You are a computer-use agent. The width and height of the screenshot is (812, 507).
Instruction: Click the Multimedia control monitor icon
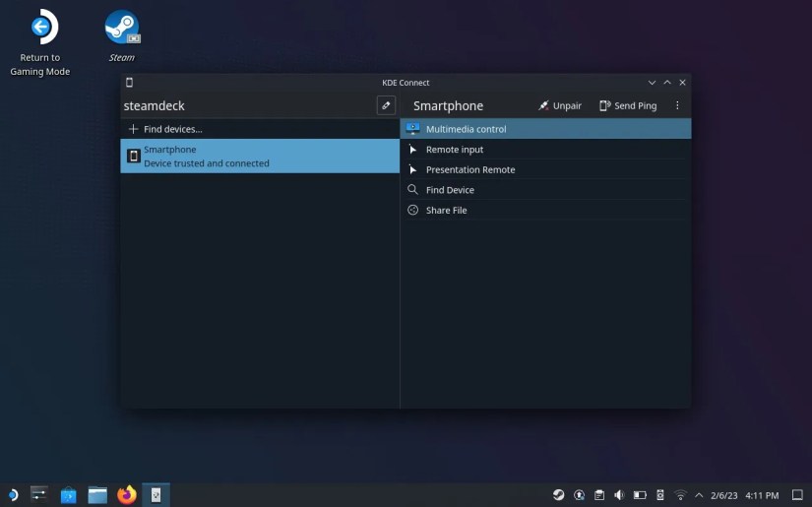pos(412,128)
